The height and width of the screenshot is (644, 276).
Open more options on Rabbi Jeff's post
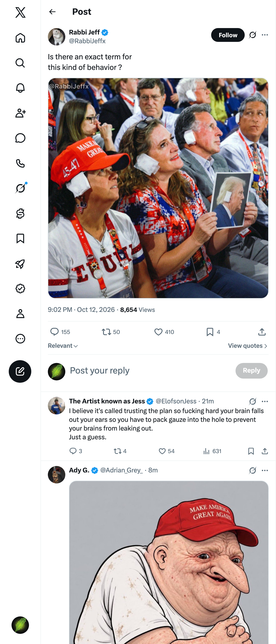pyautogui.click(x=265, y=35)
